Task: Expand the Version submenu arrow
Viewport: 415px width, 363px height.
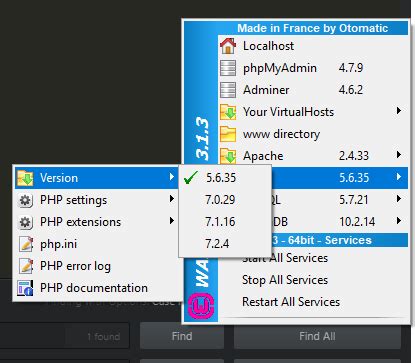Action: [x=171, y=177]
